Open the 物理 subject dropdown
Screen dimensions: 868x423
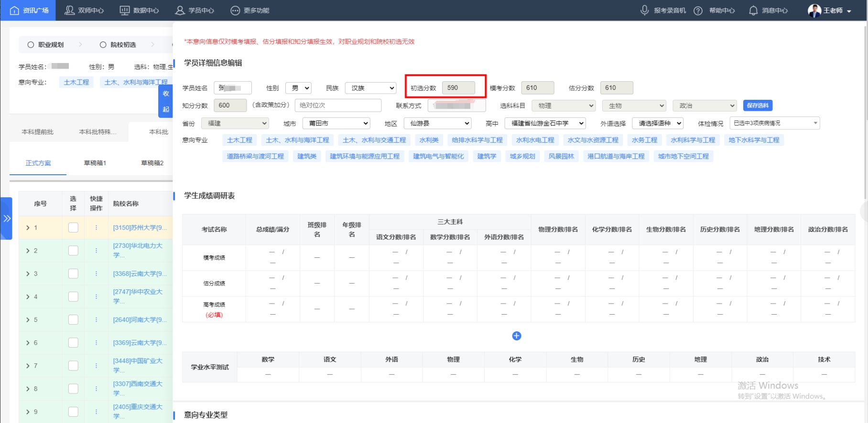pos(564,106)
